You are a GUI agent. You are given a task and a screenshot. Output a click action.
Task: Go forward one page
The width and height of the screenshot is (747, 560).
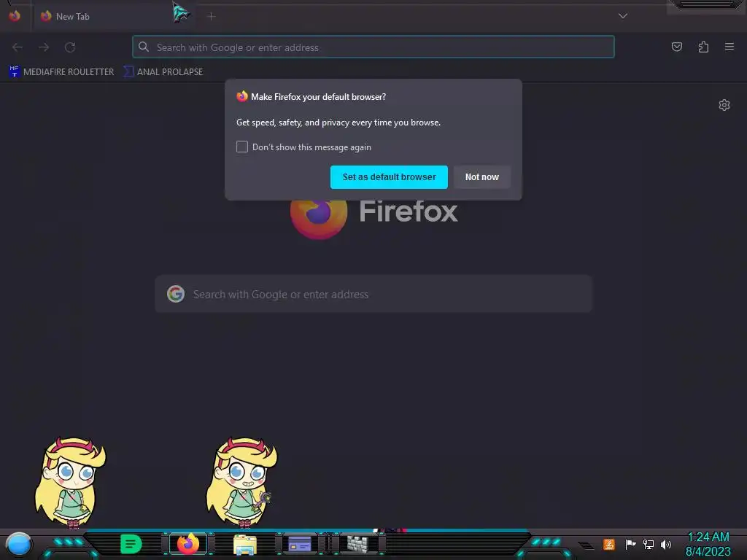44,47
